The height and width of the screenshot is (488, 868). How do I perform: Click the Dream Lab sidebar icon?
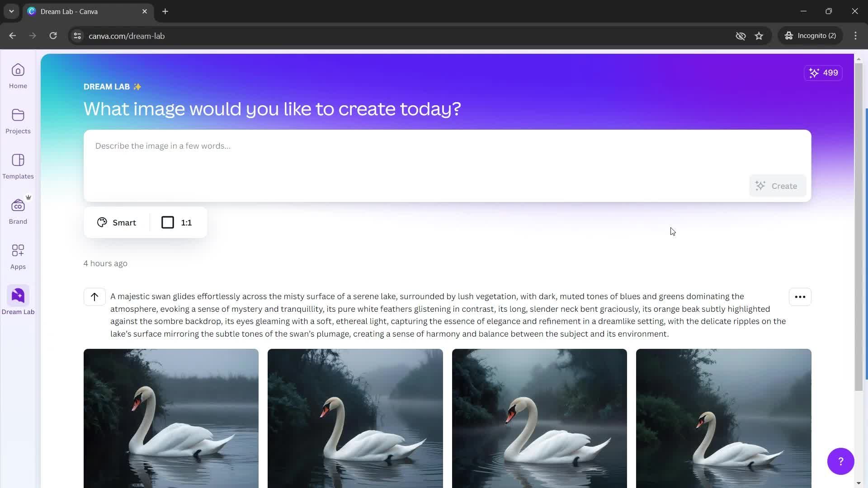coord(17,296)
